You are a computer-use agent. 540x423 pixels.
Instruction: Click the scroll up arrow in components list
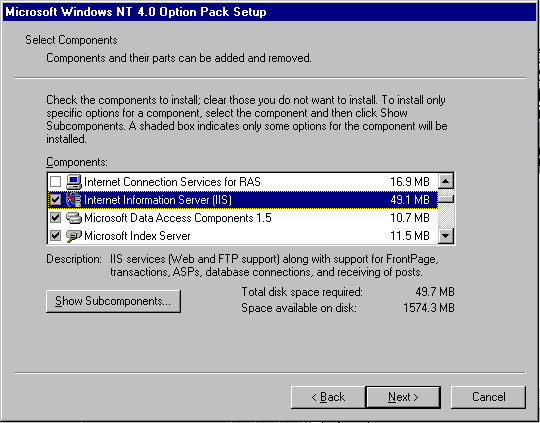coord(446,181)
